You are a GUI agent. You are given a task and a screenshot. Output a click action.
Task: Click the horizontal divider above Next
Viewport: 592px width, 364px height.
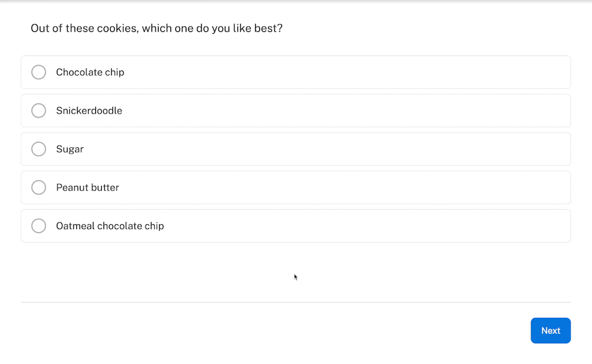296,302
